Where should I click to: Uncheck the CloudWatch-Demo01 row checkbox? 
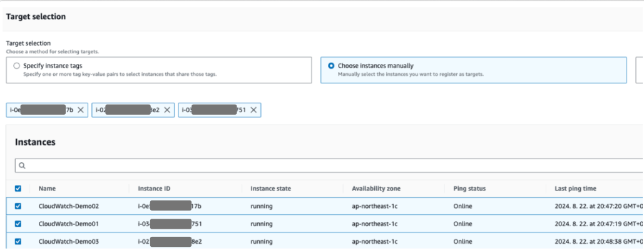pyautogui.click(x=18, y=224)
